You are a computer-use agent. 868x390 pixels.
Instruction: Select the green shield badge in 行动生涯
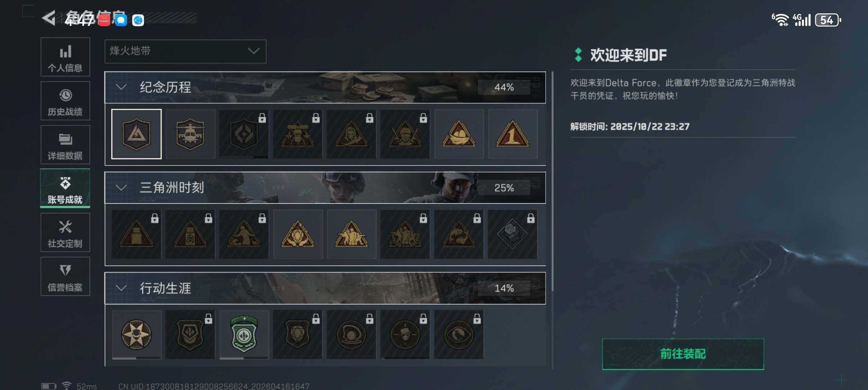tap(244, 335)
